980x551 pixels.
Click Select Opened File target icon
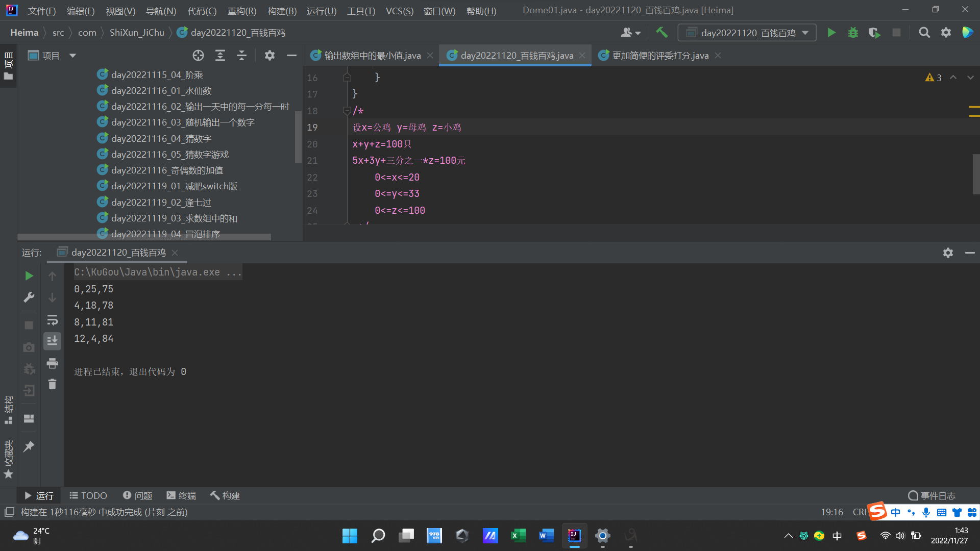(x=198, y=56)
